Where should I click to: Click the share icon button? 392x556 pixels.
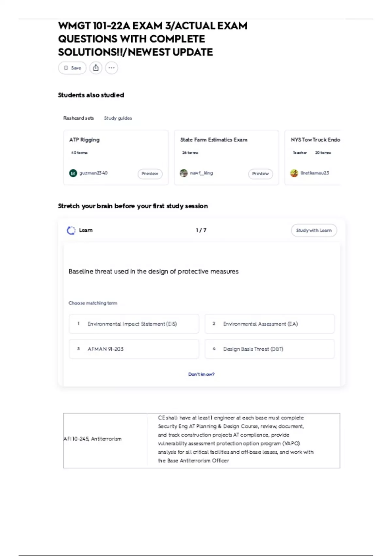pos(96,68)
